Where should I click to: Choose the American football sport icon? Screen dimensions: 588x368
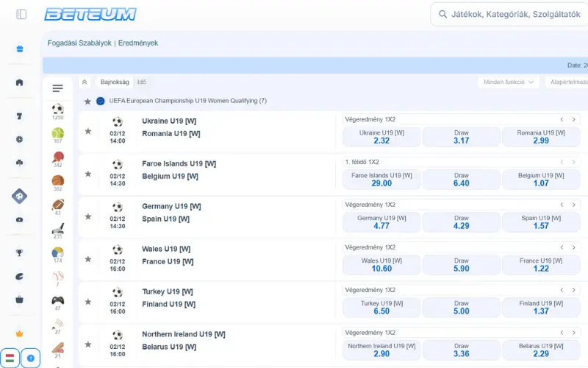pyautogui.click(x=57, y=205)
